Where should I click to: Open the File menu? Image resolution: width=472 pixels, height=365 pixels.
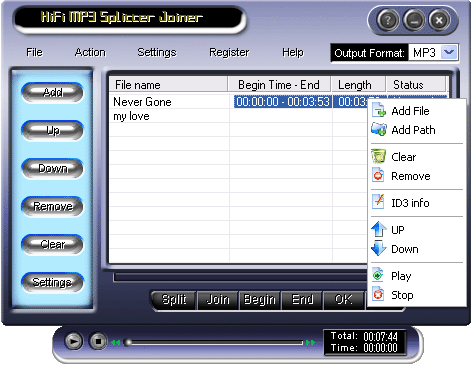[34, 52]
